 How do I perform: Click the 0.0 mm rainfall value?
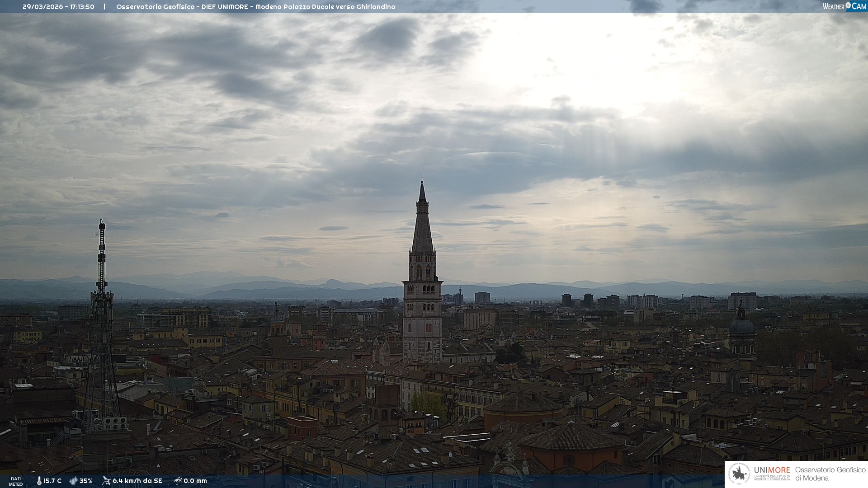coord(195,481)
